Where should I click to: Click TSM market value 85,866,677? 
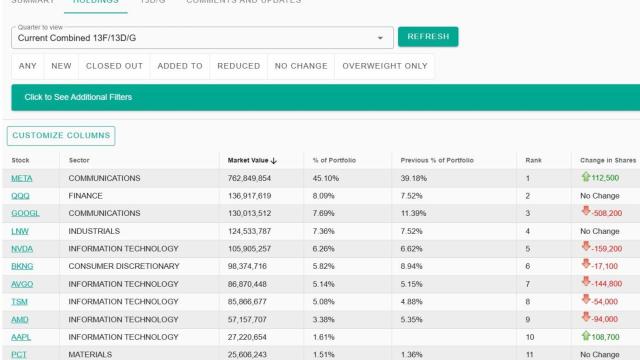[247, 302]
